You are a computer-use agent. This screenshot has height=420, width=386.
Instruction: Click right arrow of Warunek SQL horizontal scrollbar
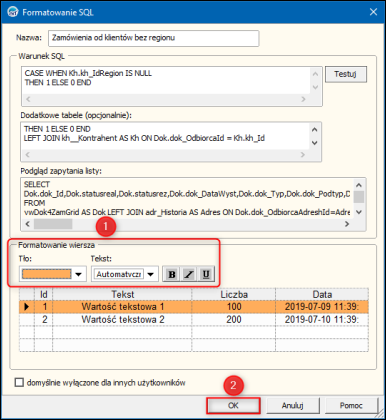tap(303, 99)
